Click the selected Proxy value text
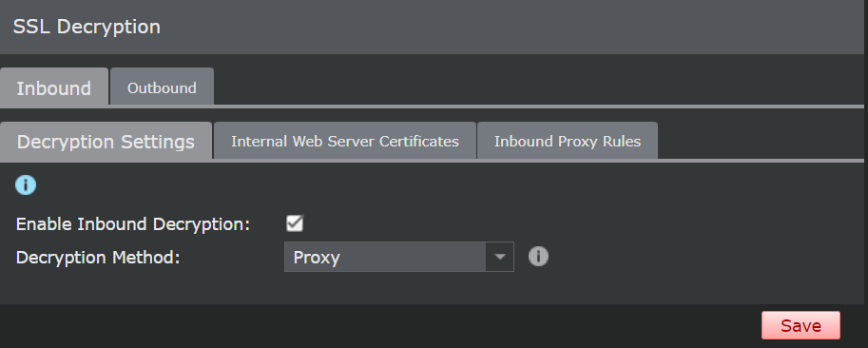Screen dimensions: 868x348 tap(317, 258)
